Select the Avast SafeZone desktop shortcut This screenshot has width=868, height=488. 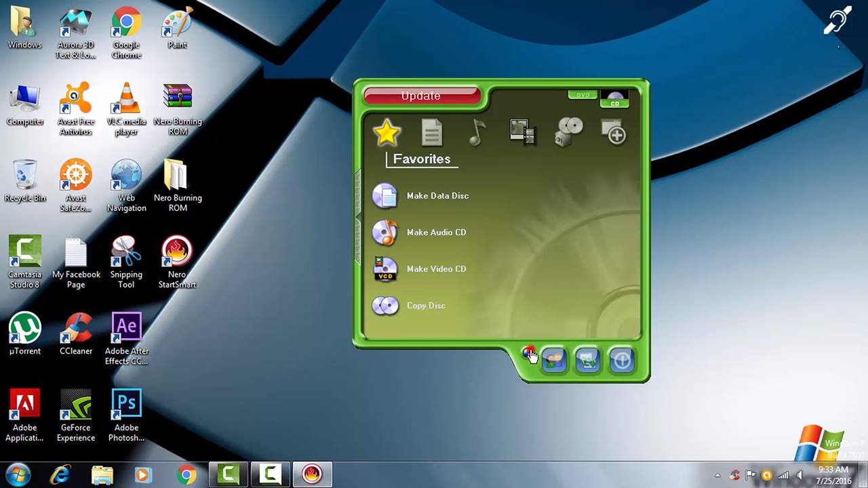point(75,186)
